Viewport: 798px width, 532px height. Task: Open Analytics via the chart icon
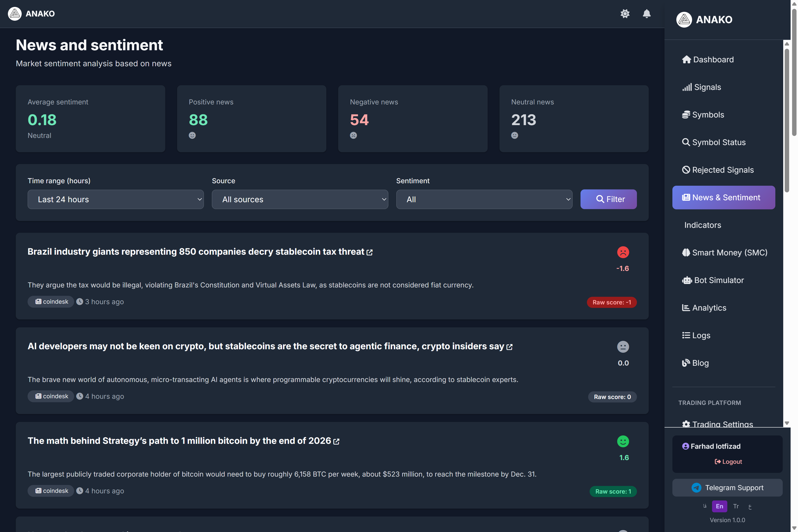(686, 307)
